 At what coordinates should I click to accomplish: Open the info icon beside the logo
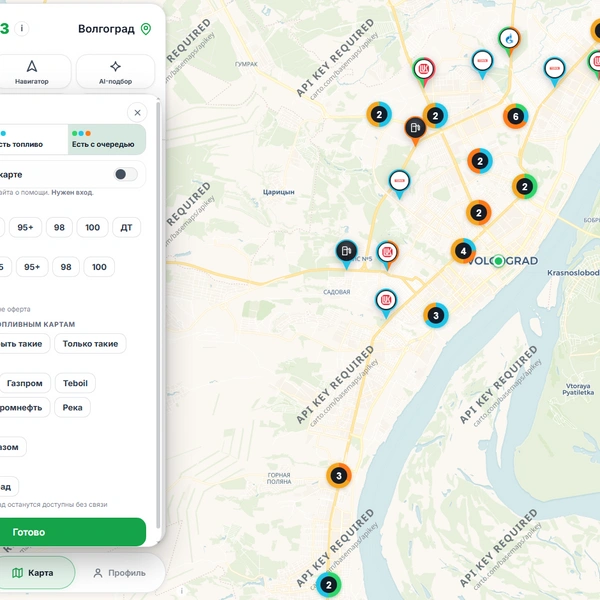click(x=22, y=28)
